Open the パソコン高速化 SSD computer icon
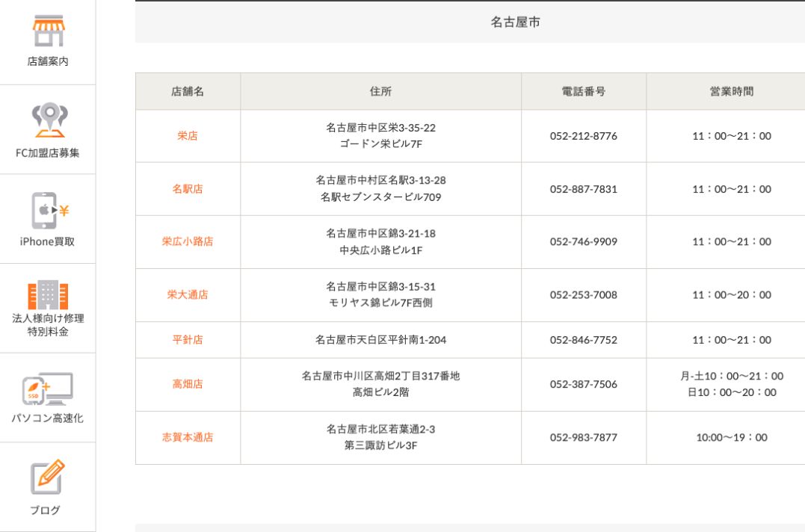This screenshot has width=805, height=532. pyautogui.click(x=47, y=389)
